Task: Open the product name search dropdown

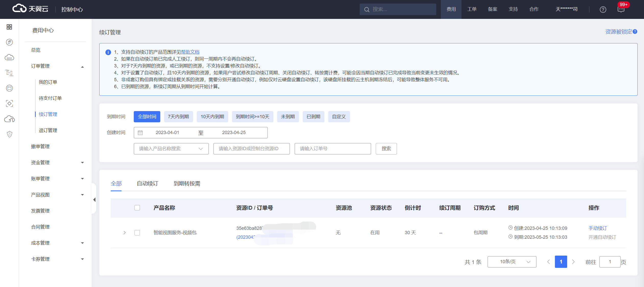Action: [171, 149]
